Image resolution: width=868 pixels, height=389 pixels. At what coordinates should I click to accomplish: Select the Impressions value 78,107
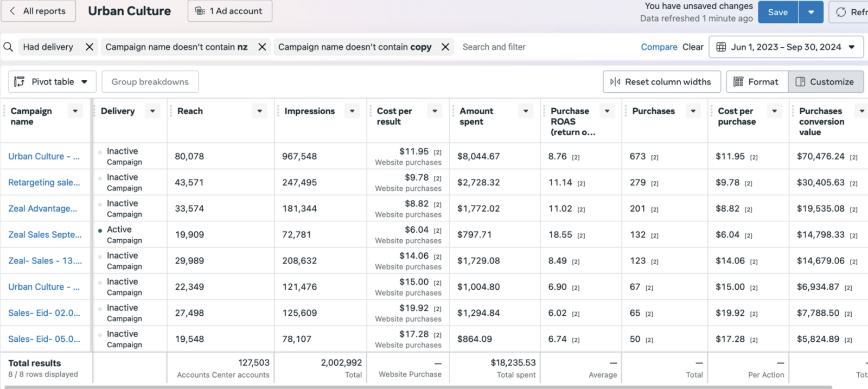pyautogui.click(x=297, y=339)
